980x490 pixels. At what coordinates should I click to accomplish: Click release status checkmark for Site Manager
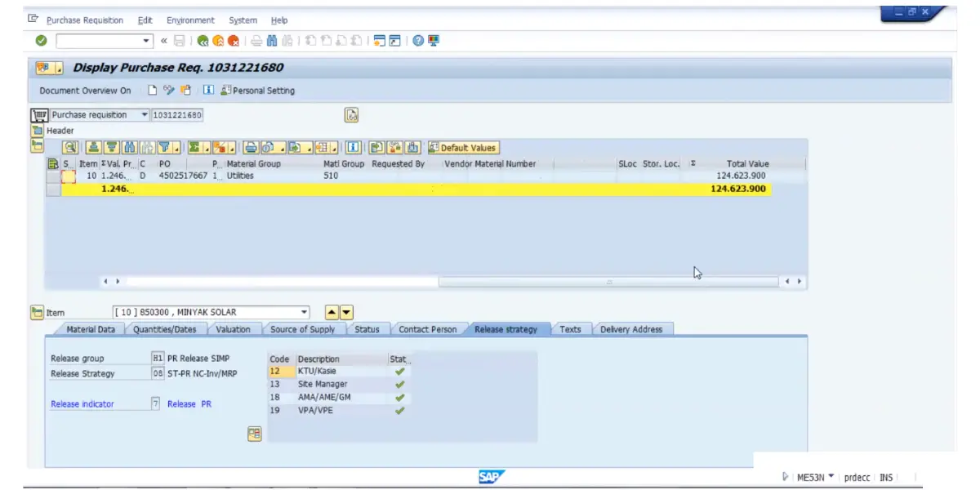click(399, 384)
